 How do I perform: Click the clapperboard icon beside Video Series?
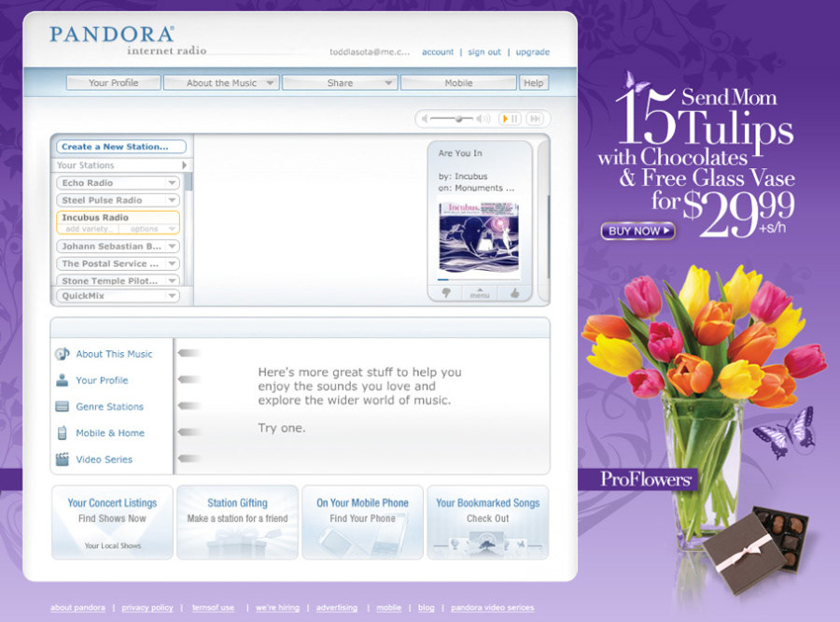[x=63, y=459]
